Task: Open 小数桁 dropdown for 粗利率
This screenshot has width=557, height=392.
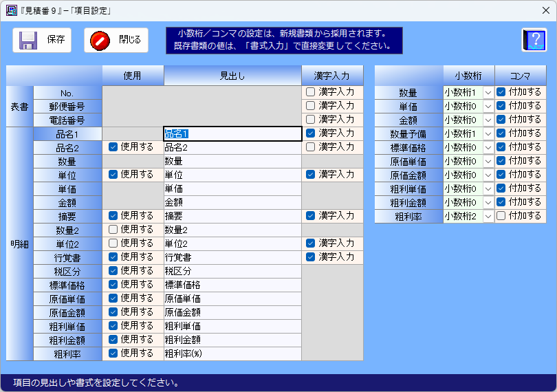Action: (x=488, y=216)
